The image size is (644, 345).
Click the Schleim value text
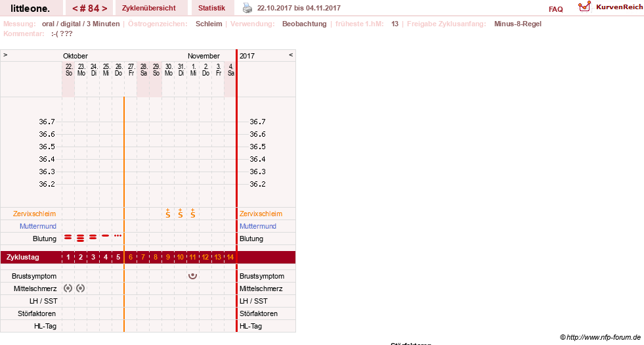point(209,24)
